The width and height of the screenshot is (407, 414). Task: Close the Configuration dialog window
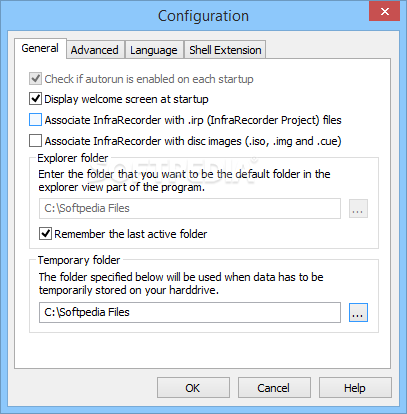pos(384,12)
